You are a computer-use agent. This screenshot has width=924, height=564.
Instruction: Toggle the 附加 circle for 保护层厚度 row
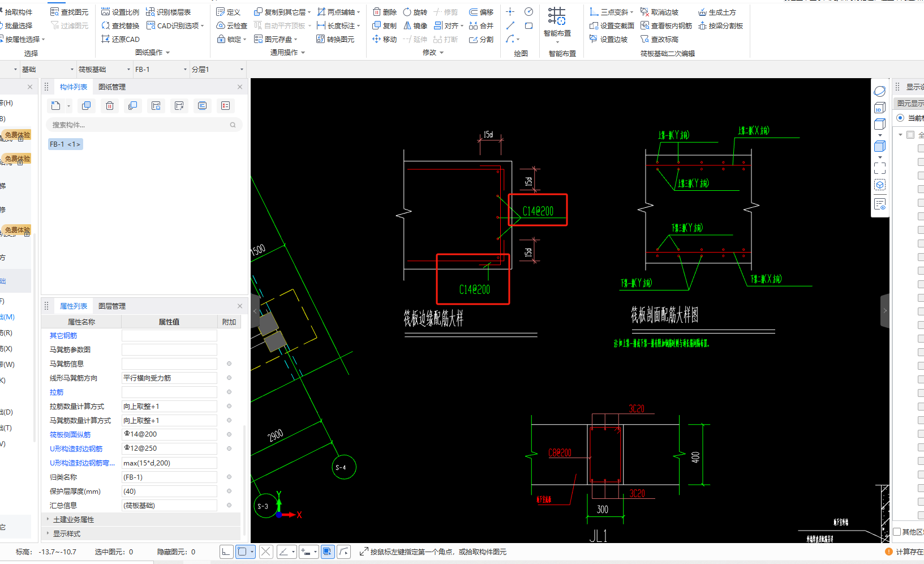tap(229, 491)
